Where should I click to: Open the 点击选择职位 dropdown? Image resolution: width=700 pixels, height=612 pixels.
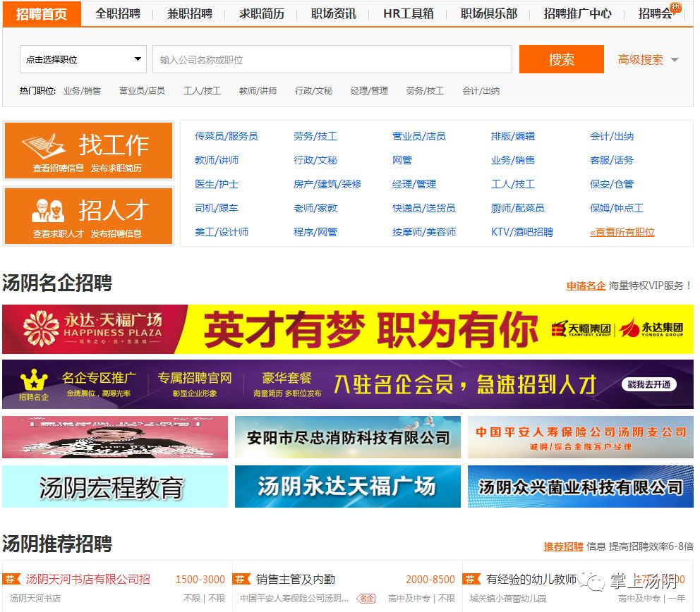83,59
